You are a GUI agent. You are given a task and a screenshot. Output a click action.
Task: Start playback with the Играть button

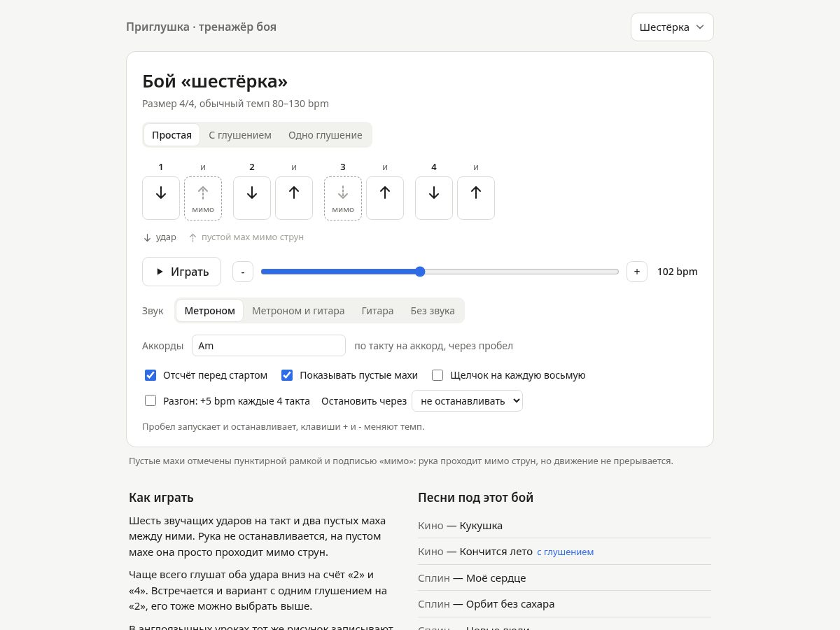point(181,272)
